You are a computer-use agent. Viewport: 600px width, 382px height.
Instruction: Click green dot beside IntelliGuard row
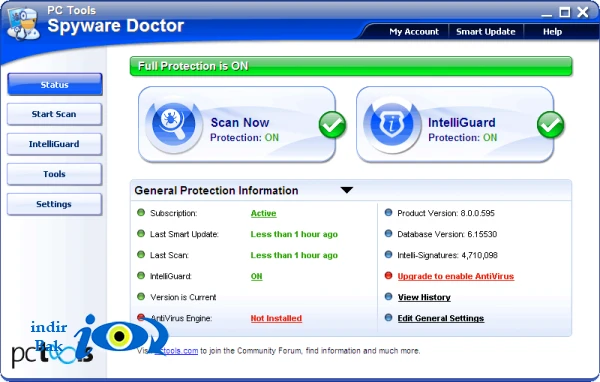coord(141,276)
